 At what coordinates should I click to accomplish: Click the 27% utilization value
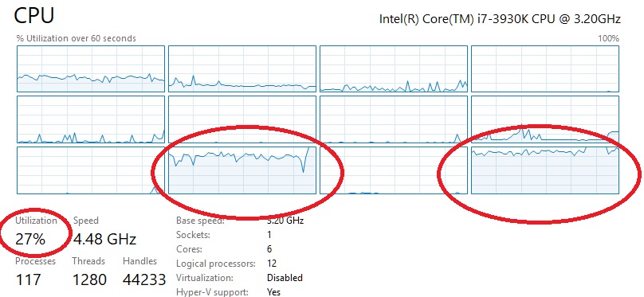coord(30,239)
